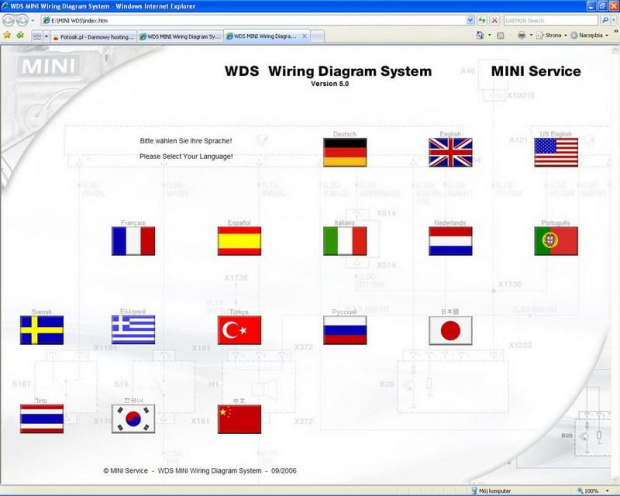
Task: Click the Add to Favorites icon
Action: 20,36
